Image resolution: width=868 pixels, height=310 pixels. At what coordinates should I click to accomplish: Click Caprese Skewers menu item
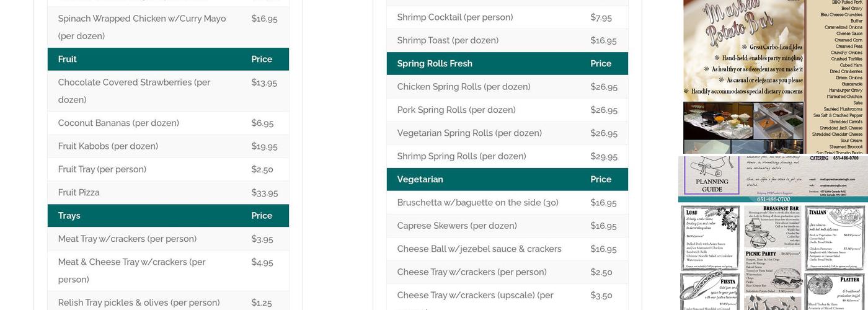pyautogui.click(x=456, y=226)
